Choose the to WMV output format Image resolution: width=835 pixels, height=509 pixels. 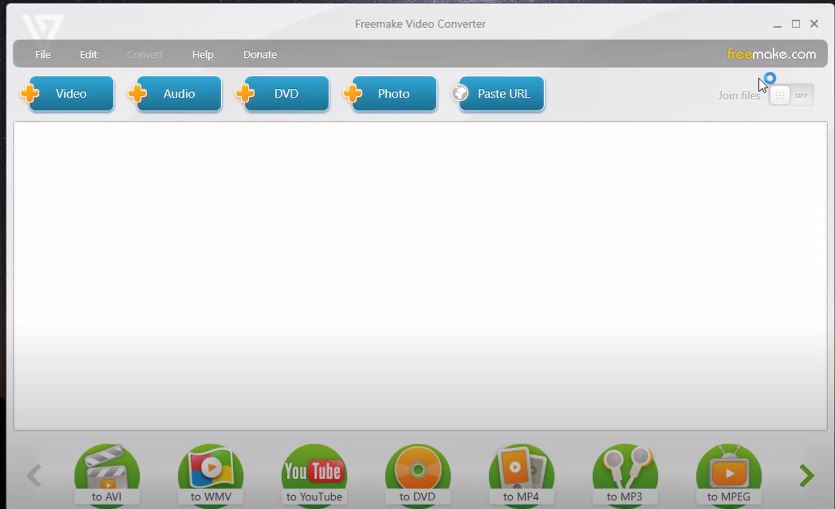pyautogui.click(x=211, y=475)
